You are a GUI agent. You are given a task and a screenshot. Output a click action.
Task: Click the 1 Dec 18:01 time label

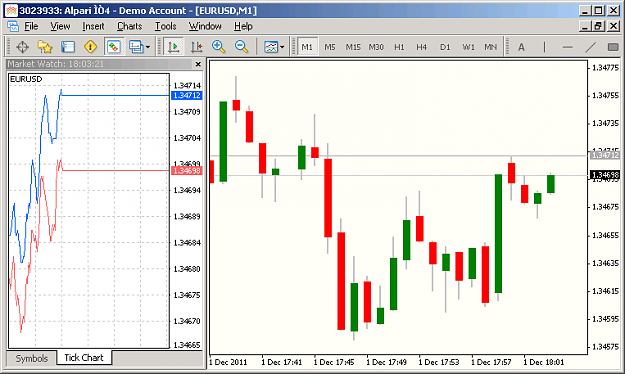544,362
